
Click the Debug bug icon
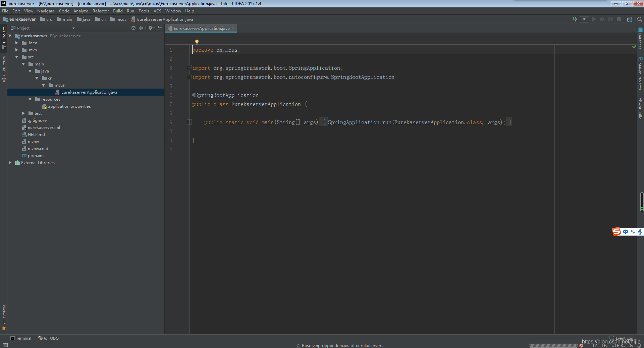pos(602,19)
